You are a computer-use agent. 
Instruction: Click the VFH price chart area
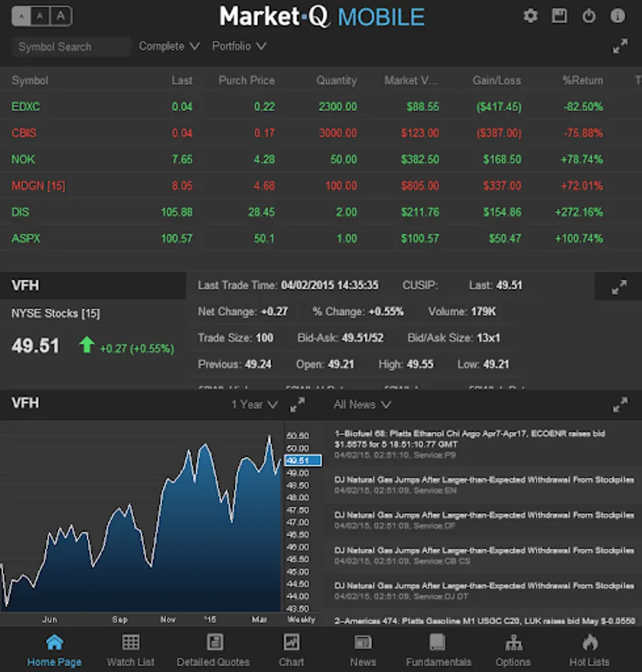(140, 517)
